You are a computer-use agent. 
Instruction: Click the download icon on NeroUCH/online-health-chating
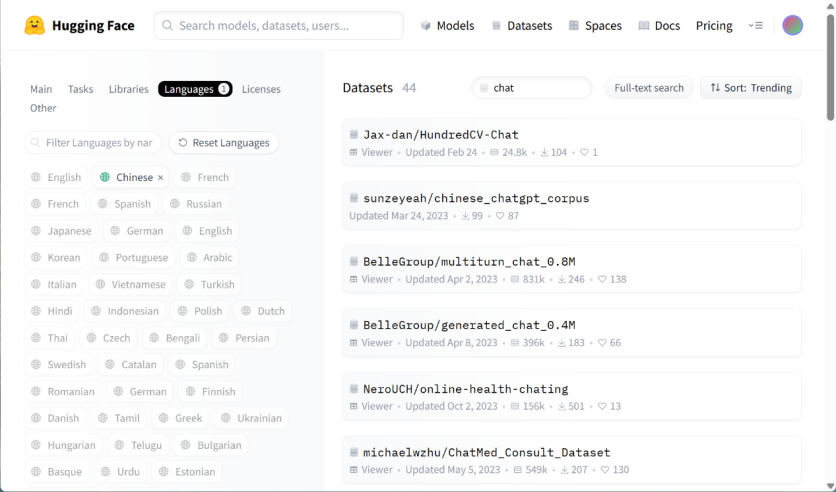[x=561, y=406]
